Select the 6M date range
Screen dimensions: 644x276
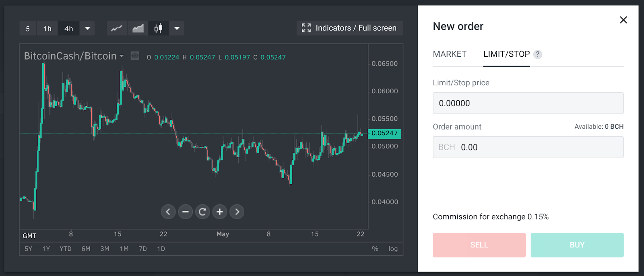pyautogui.click(x=86, y=249)
